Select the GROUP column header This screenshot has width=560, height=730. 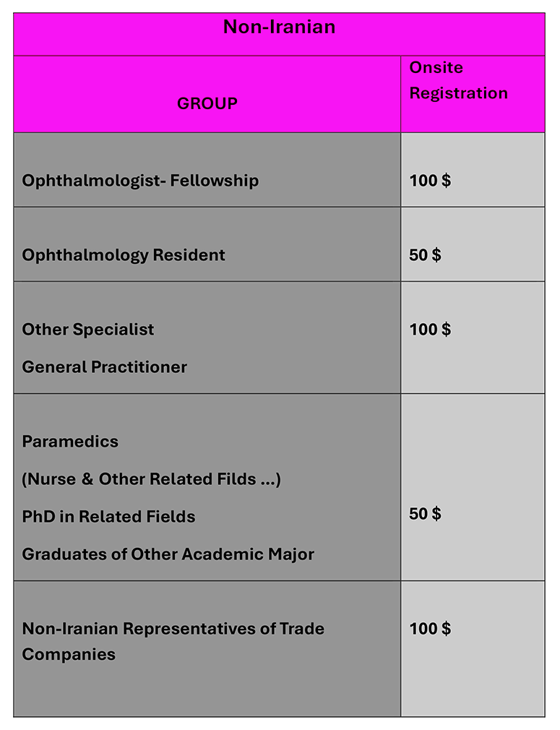(x=207, y=103)
